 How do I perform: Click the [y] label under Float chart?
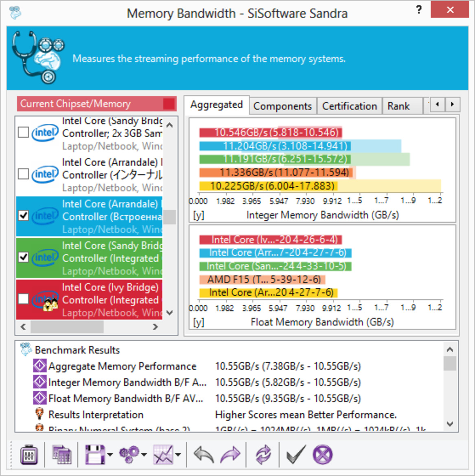tap(199, 322)
